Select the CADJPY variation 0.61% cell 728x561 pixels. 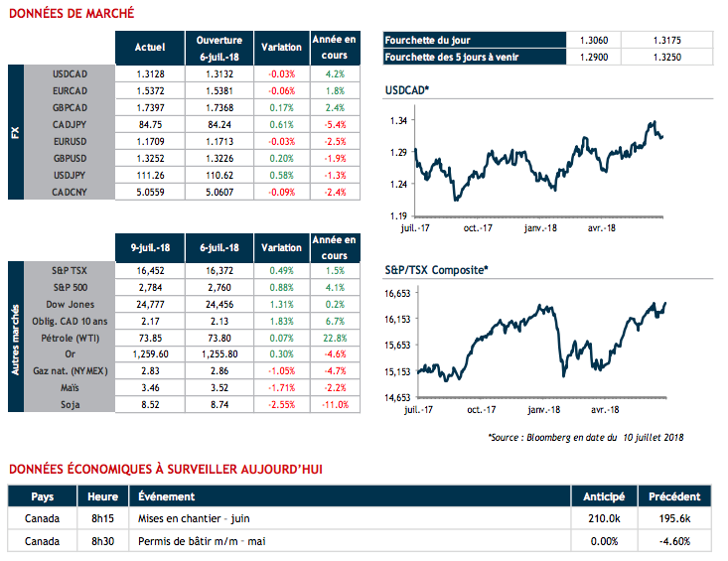281,124
